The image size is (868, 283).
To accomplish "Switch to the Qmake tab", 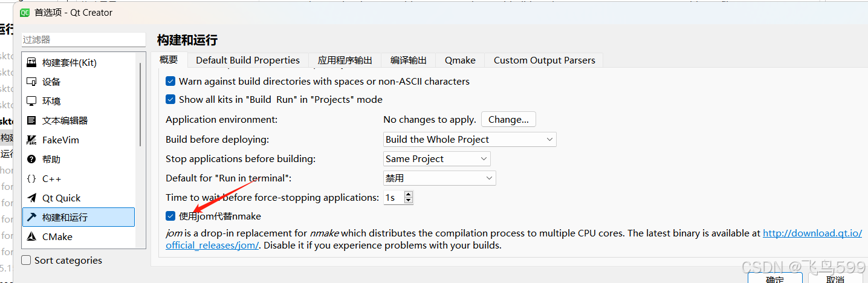I will 460,60.
